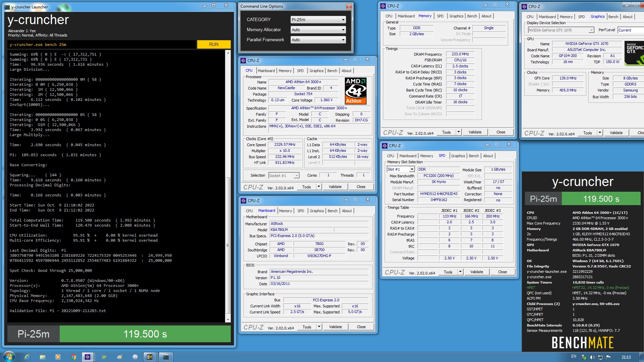Image resolution: width=644 pixels, height=362 pixels.
Task: Switch to Graphics tab in CPU-Z CPU window
Action: (316, 71)
